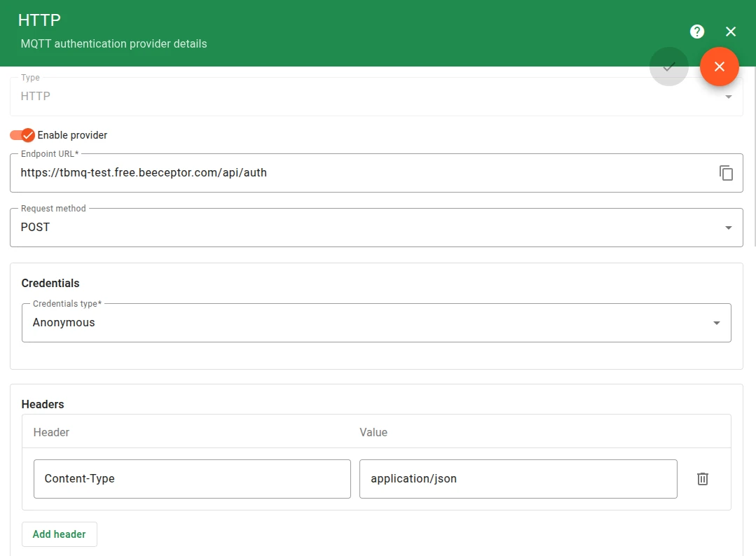The width and height of the screenshot is (756, 556).
Task: Click the Headers section heading
Action: tap(43, 404)
